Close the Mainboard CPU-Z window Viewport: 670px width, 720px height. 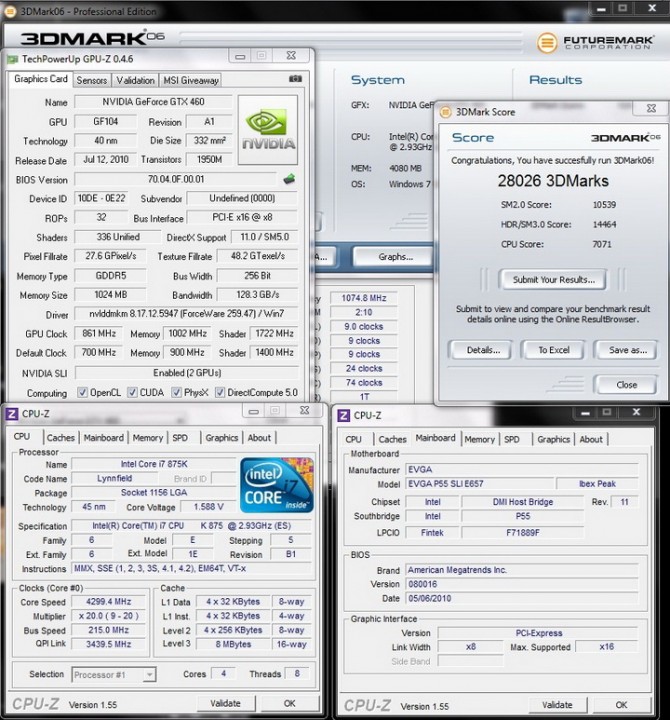[636, 412]
